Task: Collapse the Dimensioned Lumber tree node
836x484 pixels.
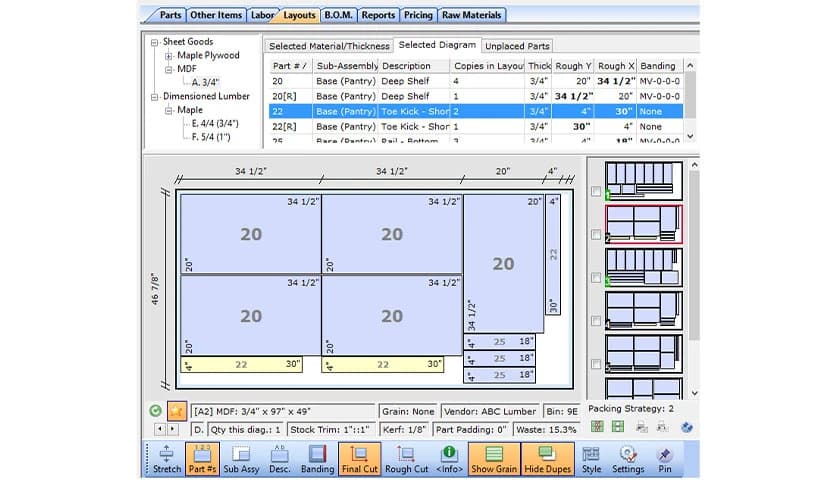Action: [155, 97]
